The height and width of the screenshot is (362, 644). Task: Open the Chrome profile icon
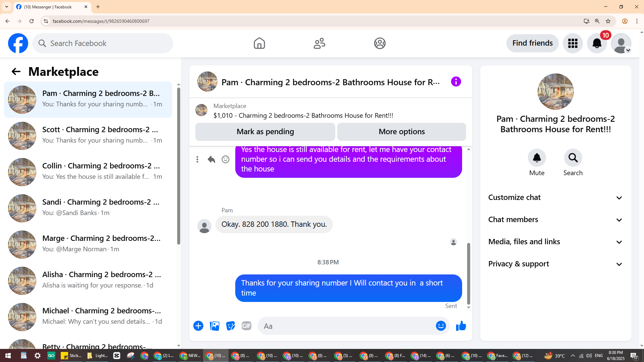pyautogui.click(x=625, y=21)
